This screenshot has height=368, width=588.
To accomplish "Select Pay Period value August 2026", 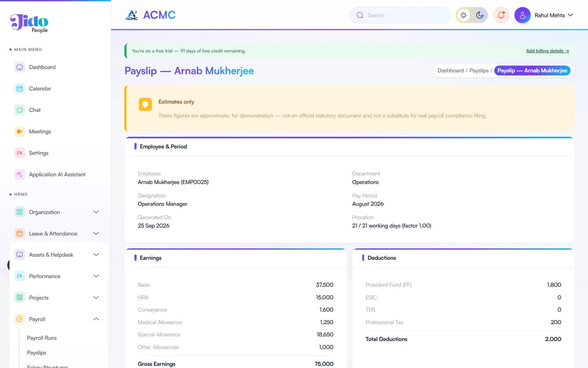I will coord(368,204).
